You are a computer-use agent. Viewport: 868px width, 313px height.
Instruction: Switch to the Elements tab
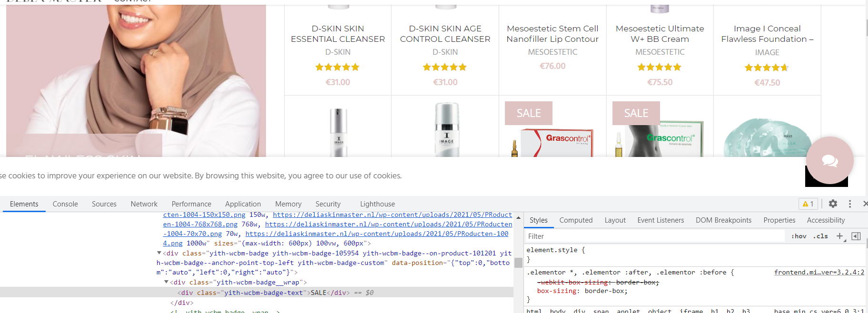[24, 204]
